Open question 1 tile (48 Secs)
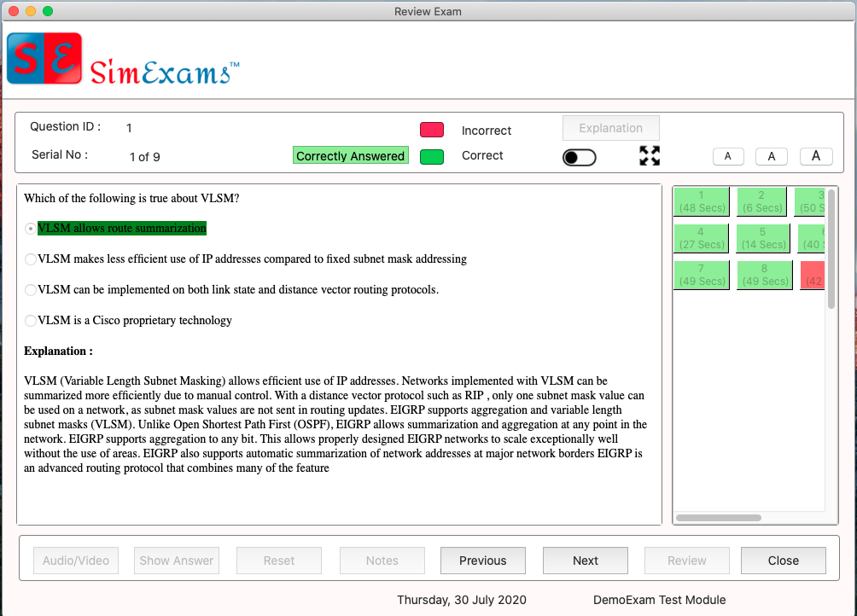This screenshot has height=616, width=857. [702, 201]
